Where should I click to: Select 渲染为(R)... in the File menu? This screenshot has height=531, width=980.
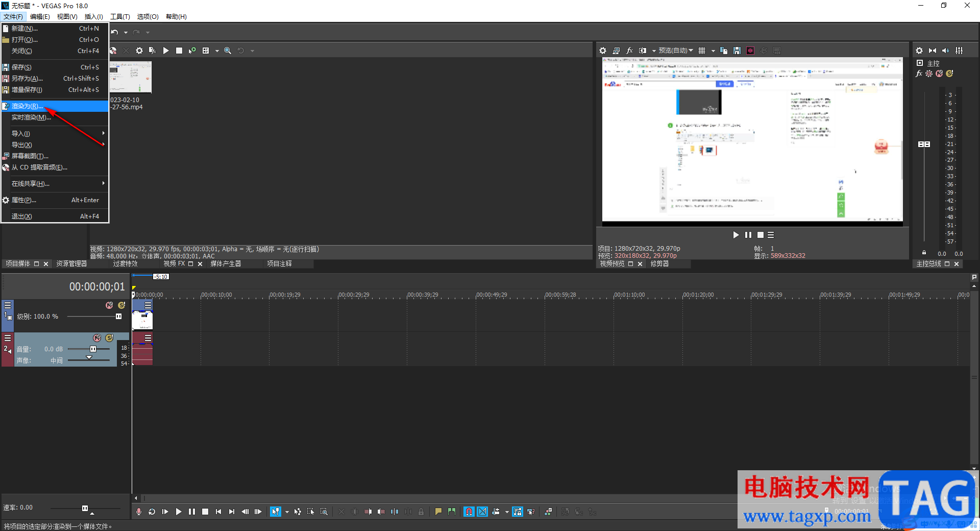click(55, 106)
